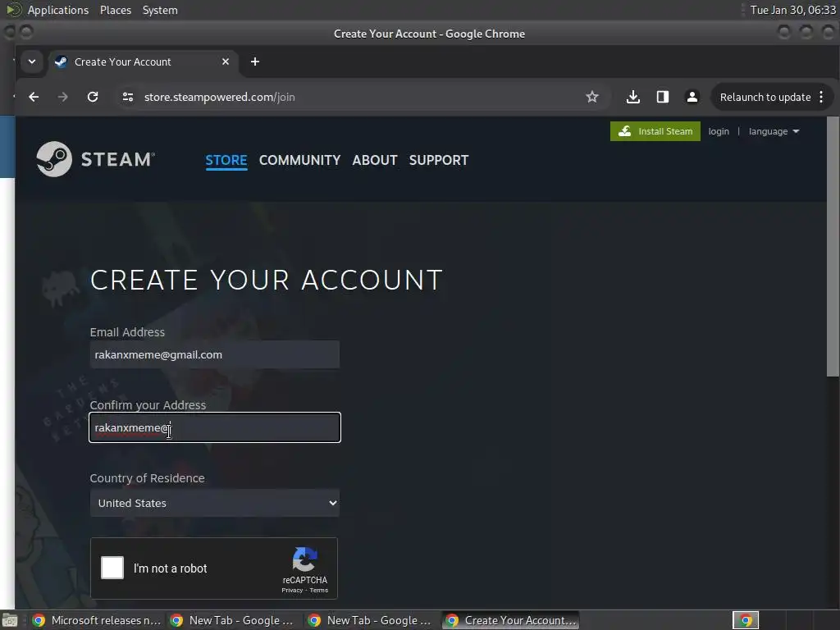The image size is (840, 630).
Task: Open STORE navigation menu
Action: pos(226,160)
